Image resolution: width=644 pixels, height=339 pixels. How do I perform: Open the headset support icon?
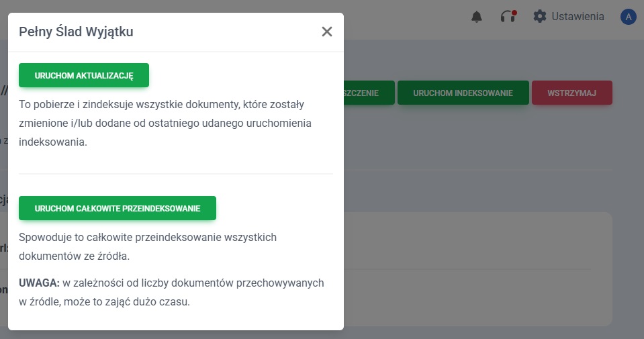pyautogui.click(x=508, y=17)
